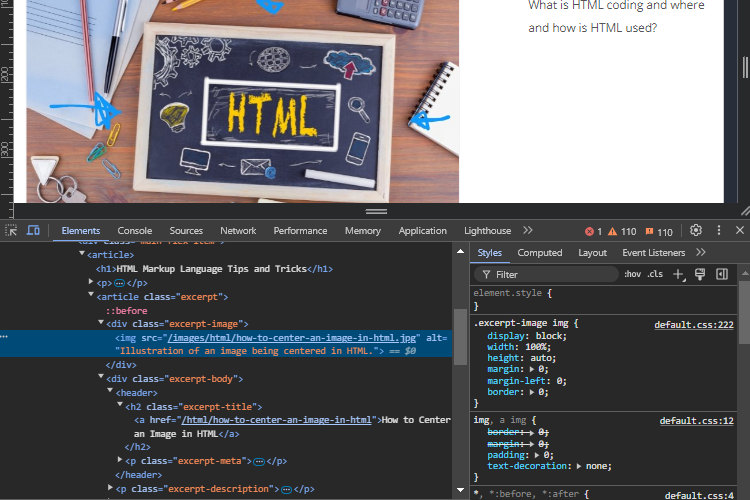Open the Network tab
750x500 pixels.
tap(238, 231)
